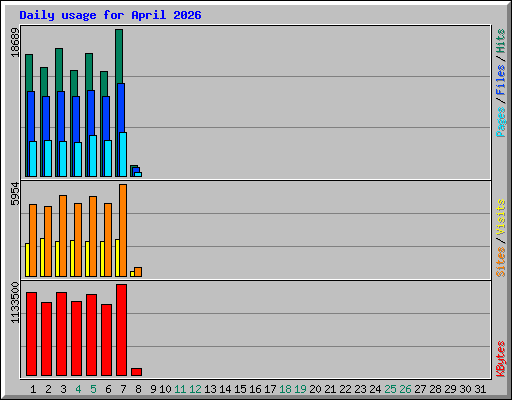Screen dimensions: 512x400
Task: Click the y-axis value 5954
Action: (x=15, y=194)
